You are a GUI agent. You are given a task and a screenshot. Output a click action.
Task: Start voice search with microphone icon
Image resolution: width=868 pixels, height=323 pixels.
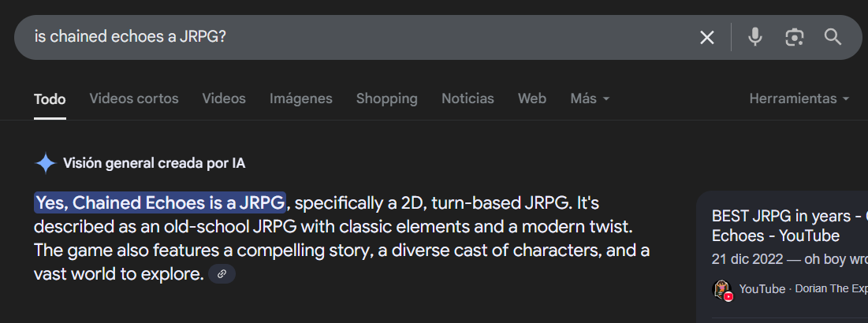[x=754, y=37]
